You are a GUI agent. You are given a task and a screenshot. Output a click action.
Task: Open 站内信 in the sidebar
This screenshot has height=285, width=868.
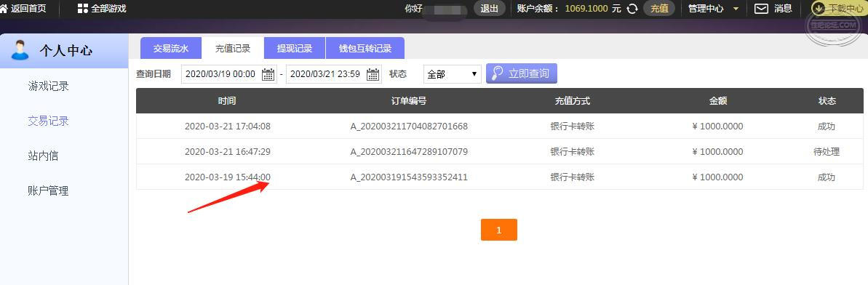[43, 156]
